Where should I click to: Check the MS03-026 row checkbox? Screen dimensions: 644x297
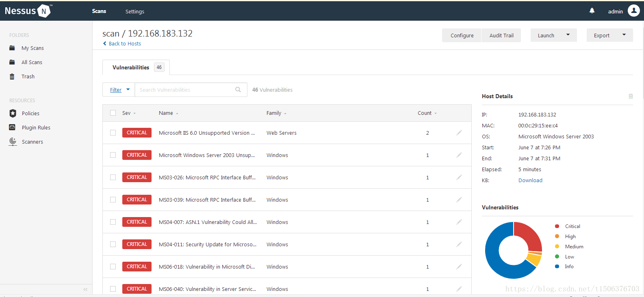[x=113, y=177]
